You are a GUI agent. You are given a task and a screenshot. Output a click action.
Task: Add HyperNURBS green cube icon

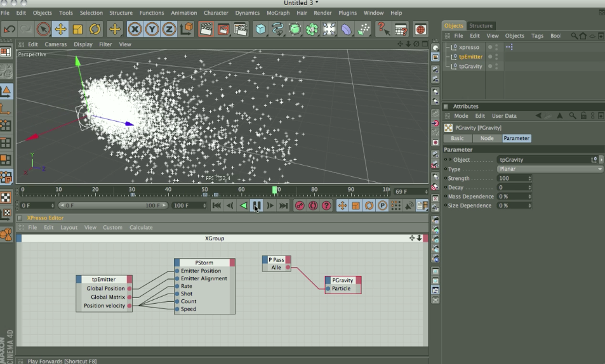pos(295,29)
